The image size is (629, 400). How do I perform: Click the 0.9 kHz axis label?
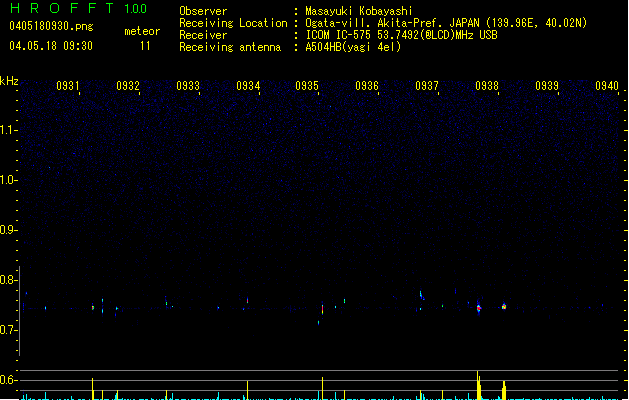point(8,230)
